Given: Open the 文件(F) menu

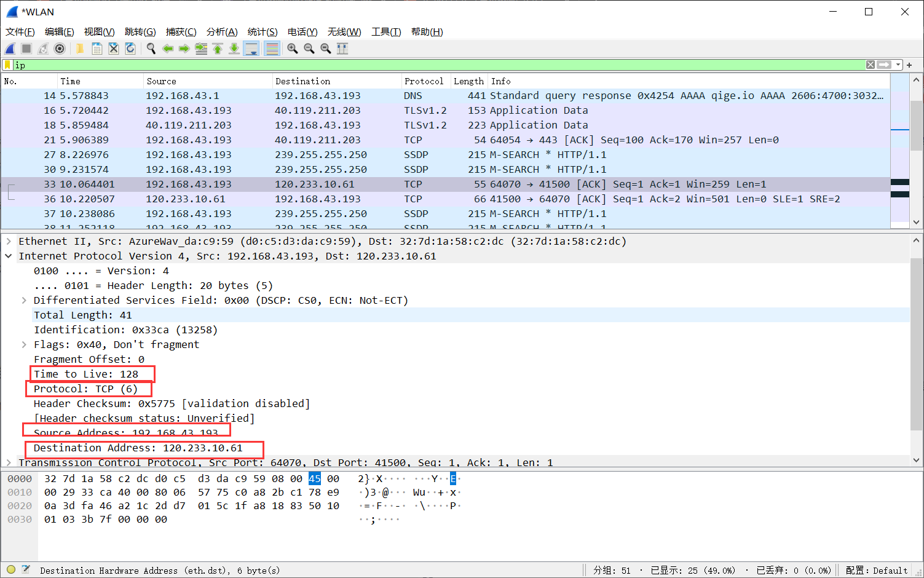Looking at the screenshot, I should pos(20,32).
